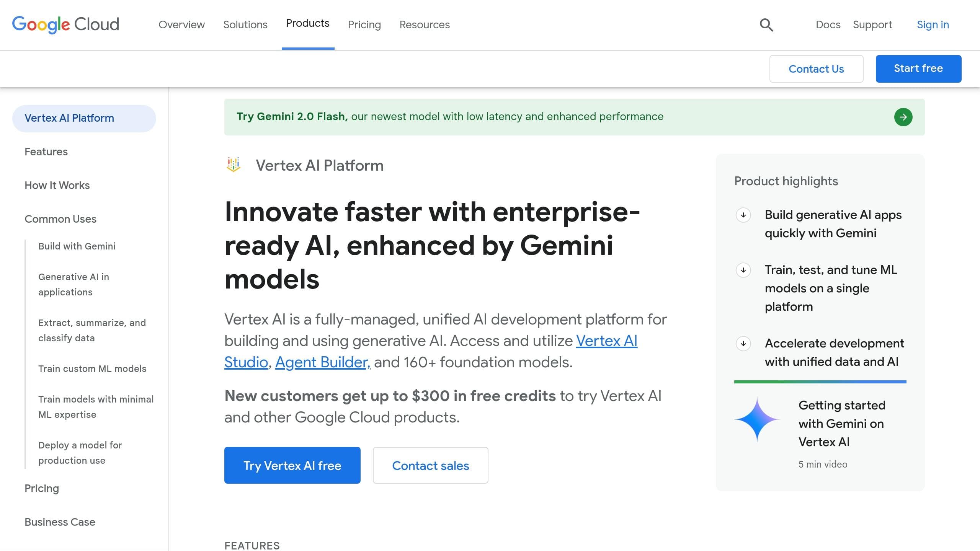Screen dimensions: 980x551
Task: Open Generative AI in applications sidebar item
Action: click(73, 284)
